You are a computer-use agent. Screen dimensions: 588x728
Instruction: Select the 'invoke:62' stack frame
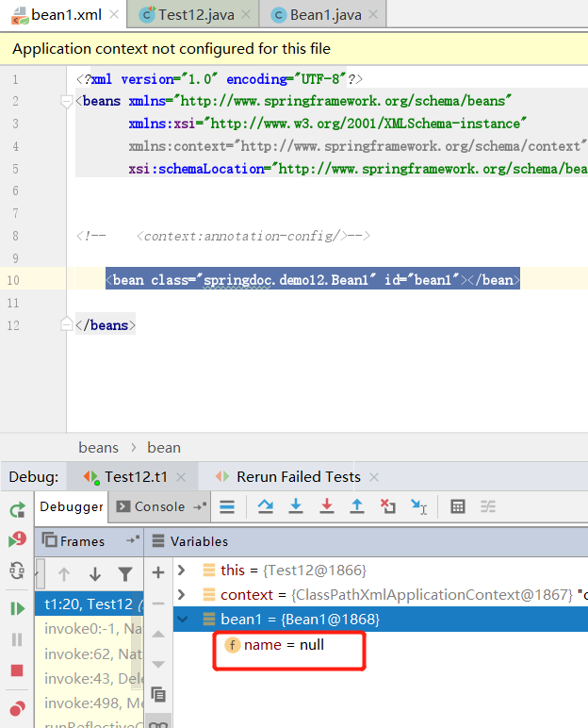89,654
